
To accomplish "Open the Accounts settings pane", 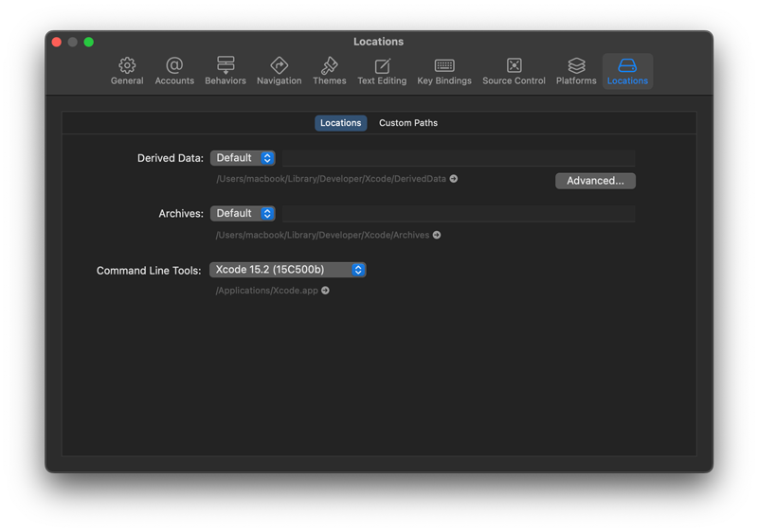I will point(174,71).
